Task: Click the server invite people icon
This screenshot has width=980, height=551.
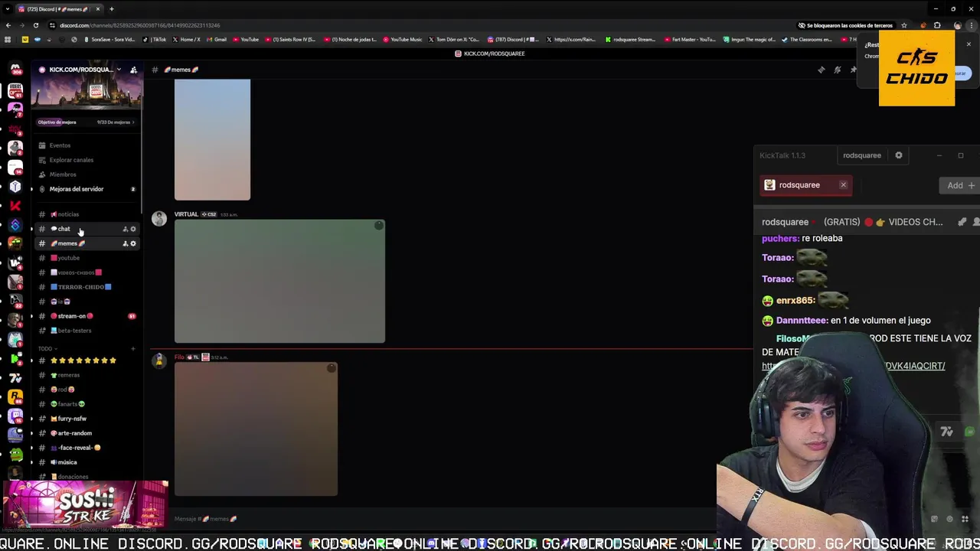Action: pyautogui.click(x=133, y=70)
